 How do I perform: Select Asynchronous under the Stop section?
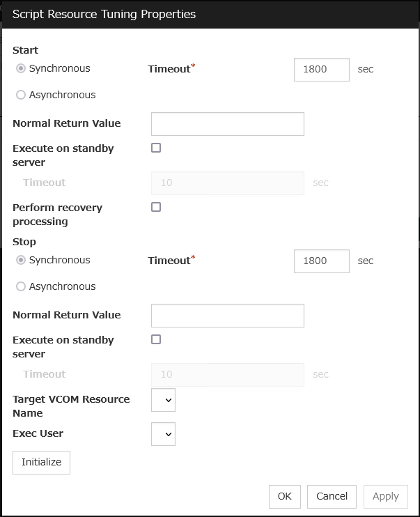click(x=21, y=286)
